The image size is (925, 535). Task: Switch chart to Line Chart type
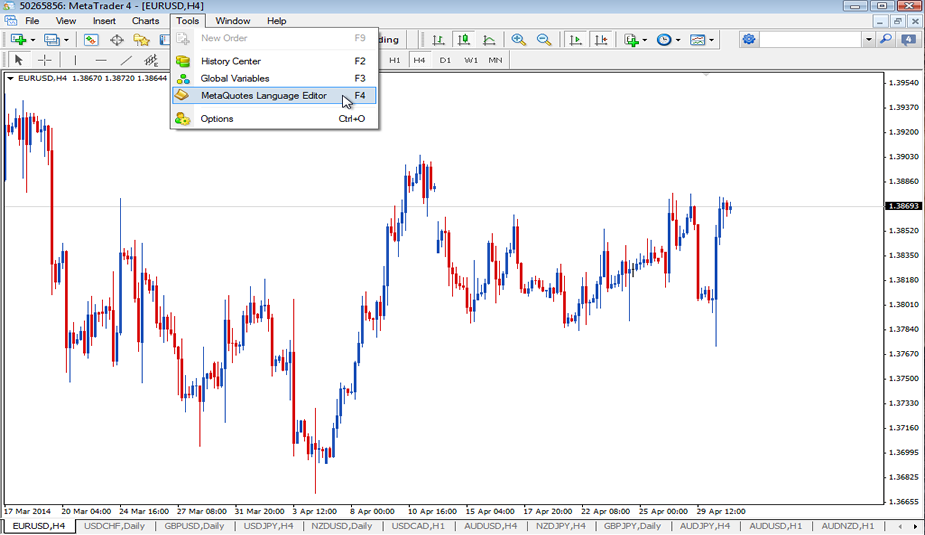(489, 40)
